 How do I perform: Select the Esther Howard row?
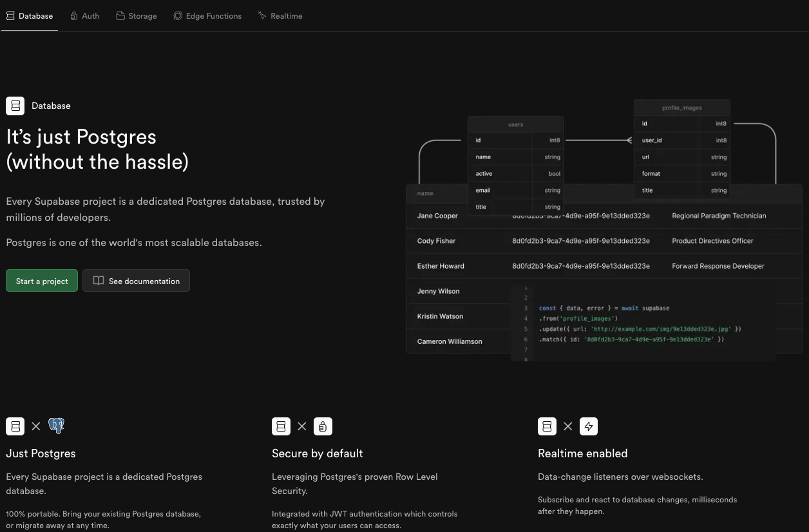pyautogui.click(x=604, y=266)
